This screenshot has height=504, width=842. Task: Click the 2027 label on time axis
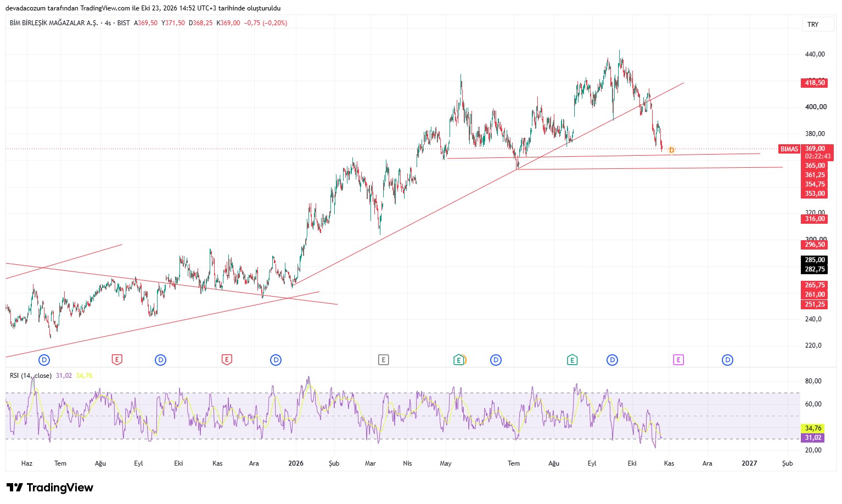[749, 463]
